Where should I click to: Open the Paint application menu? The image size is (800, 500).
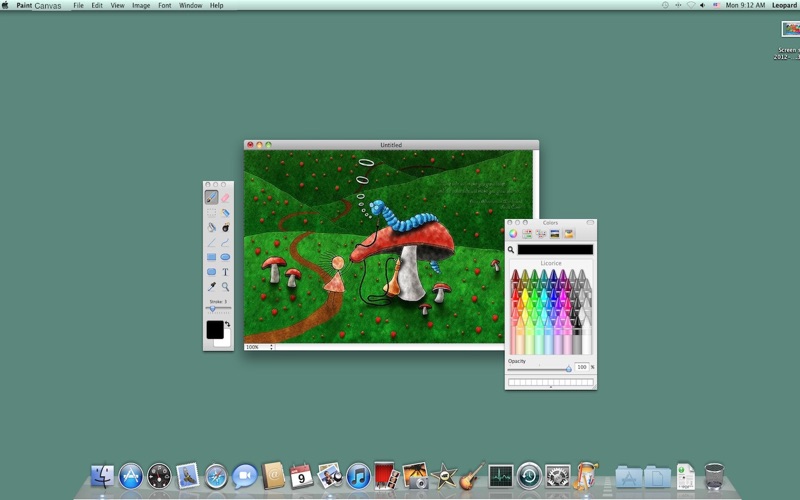[24, 5]
